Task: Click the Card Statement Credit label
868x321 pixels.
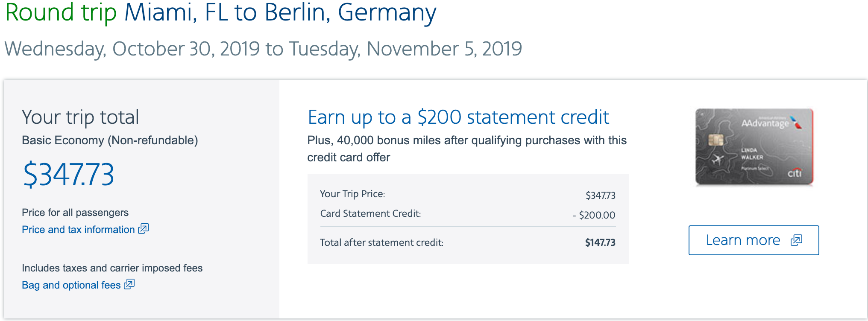Action: coord(370,213)
